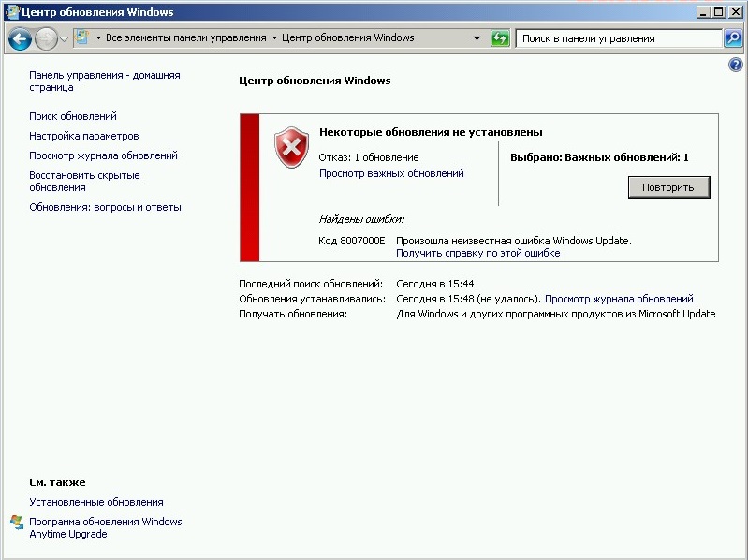Click the red shield error icon

point(291,149)
